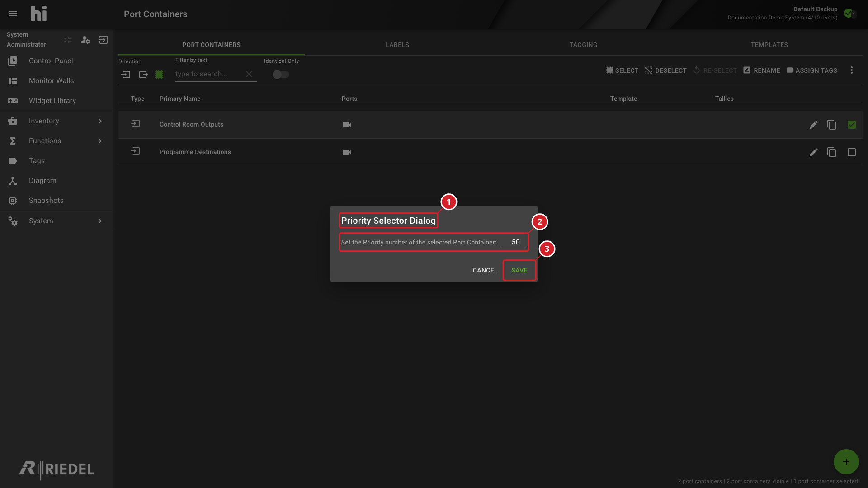Click the Ports column header

[x=349, y=99]
